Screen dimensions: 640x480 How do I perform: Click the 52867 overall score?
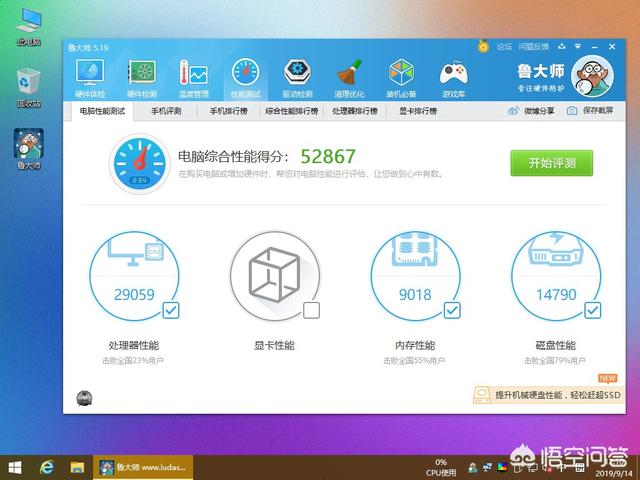pyautogui.click(x=328, y=156)
